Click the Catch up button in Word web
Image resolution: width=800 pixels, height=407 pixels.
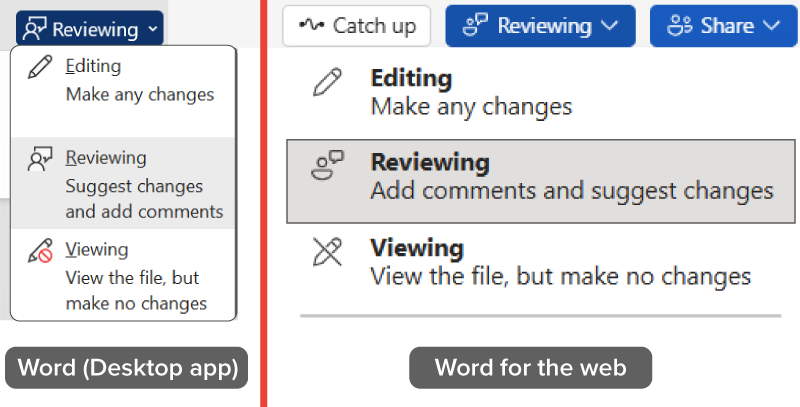(357, 26)
